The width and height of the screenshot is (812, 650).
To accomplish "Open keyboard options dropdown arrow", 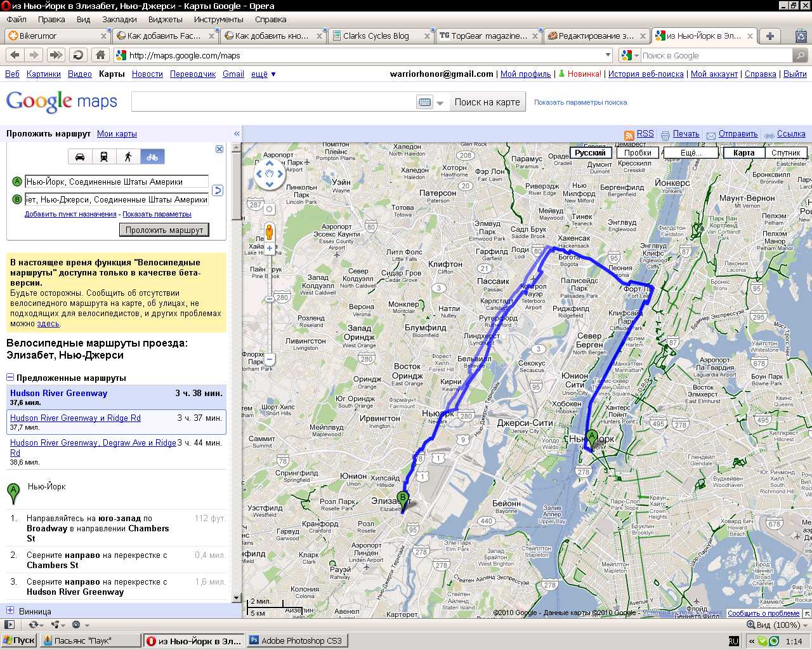I will coord(440,103).
